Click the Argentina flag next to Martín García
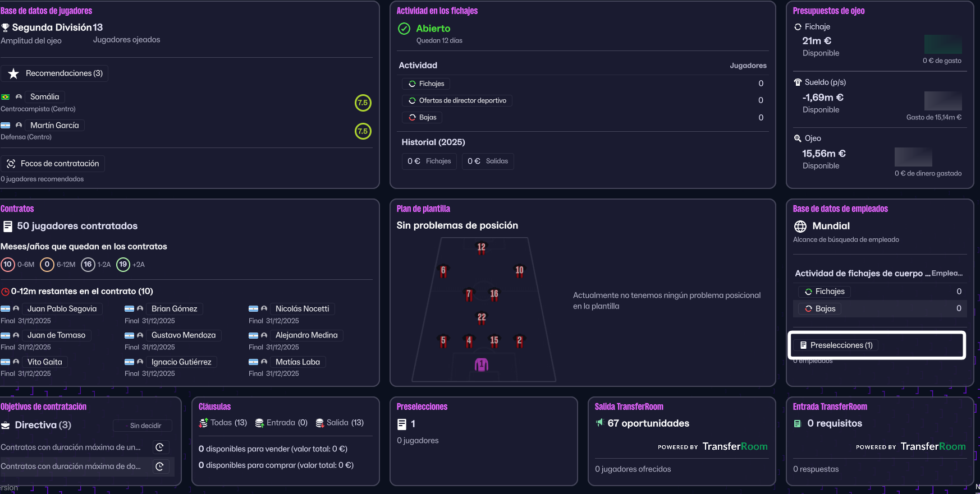The width and height of the screenshot is (980, 494). (6, 126)
